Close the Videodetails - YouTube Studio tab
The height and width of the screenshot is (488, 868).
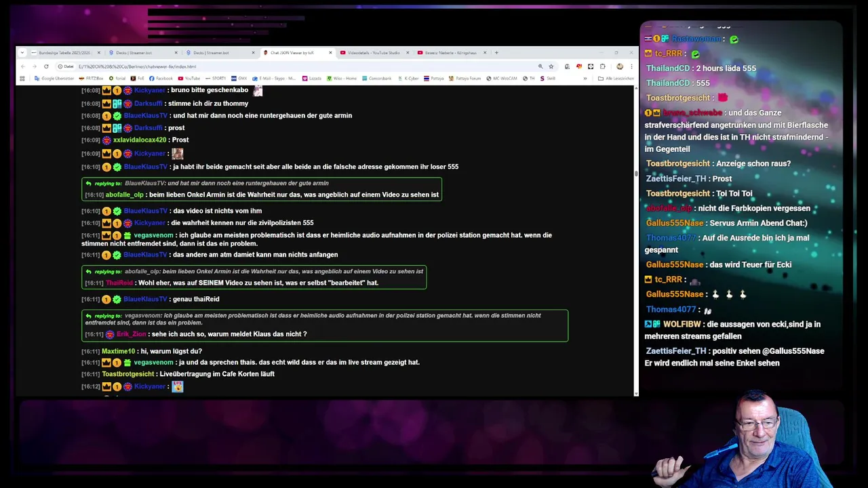point(408,53)
